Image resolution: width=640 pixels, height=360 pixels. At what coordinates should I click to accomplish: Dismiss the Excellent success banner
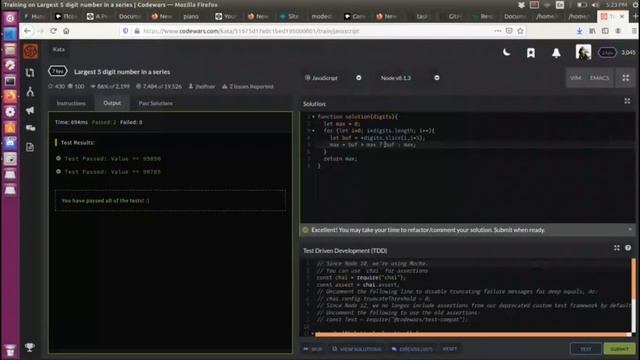630,229
